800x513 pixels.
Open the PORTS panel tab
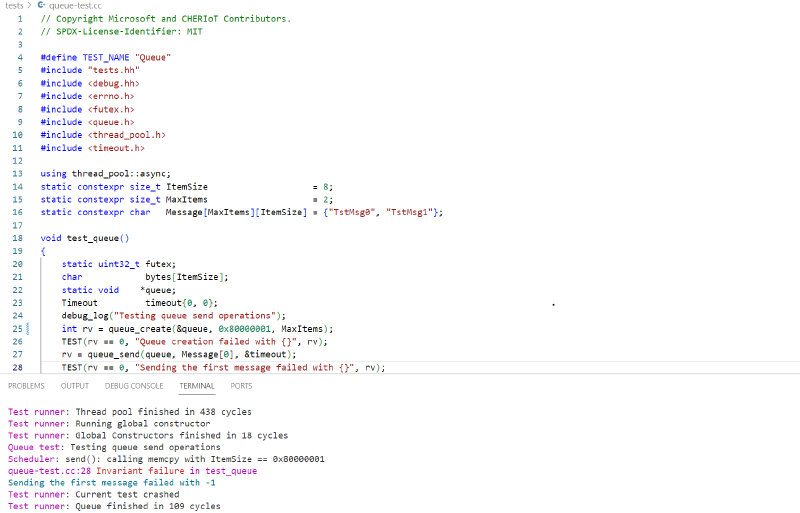[242, 385]
